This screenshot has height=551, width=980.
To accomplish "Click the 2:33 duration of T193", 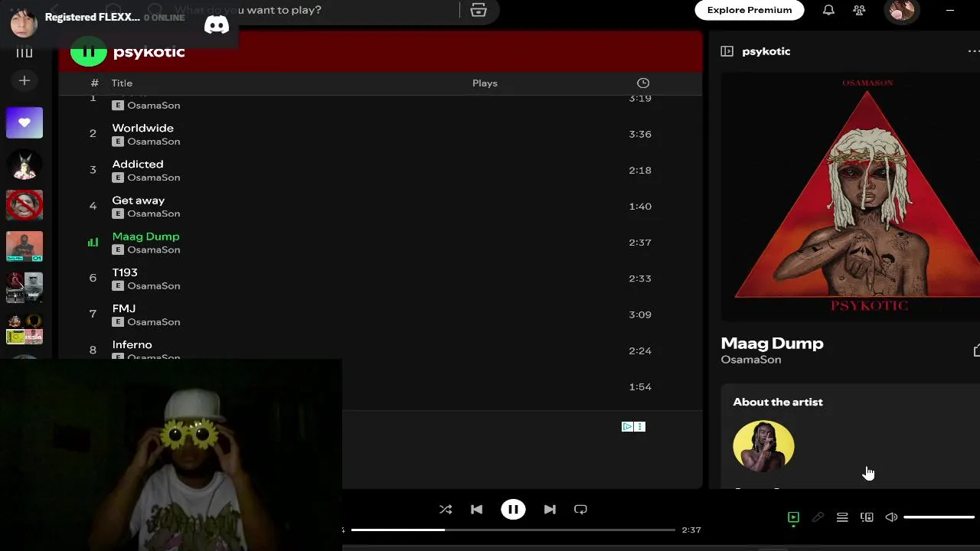I will [x=640, y=279].
